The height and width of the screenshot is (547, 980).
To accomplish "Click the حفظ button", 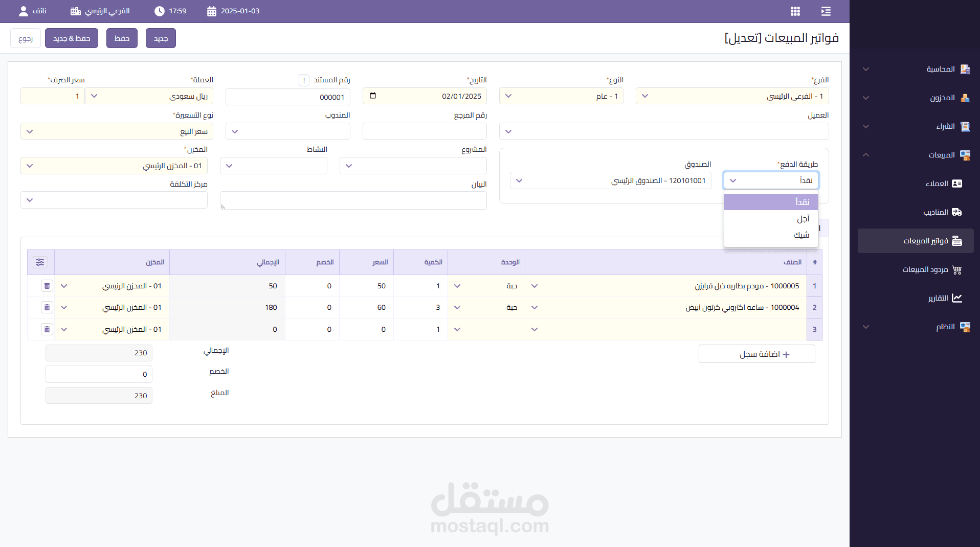I will (x=122, y=38).
